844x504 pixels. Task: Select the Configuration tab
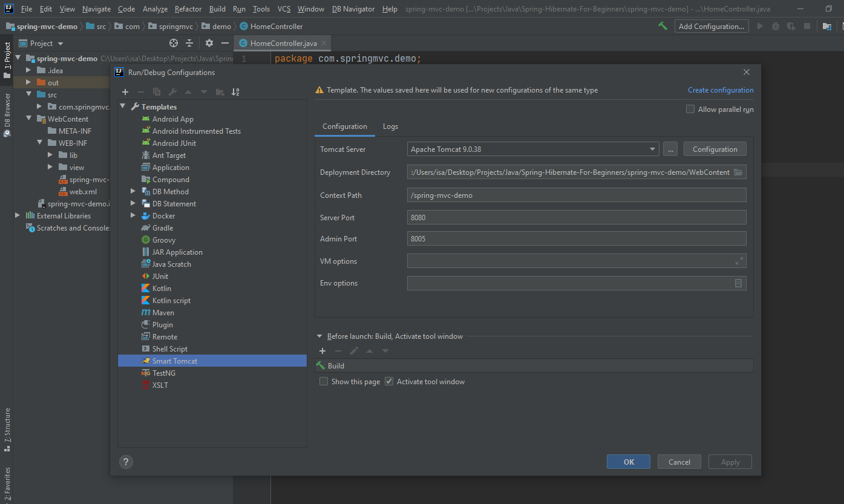345,126
